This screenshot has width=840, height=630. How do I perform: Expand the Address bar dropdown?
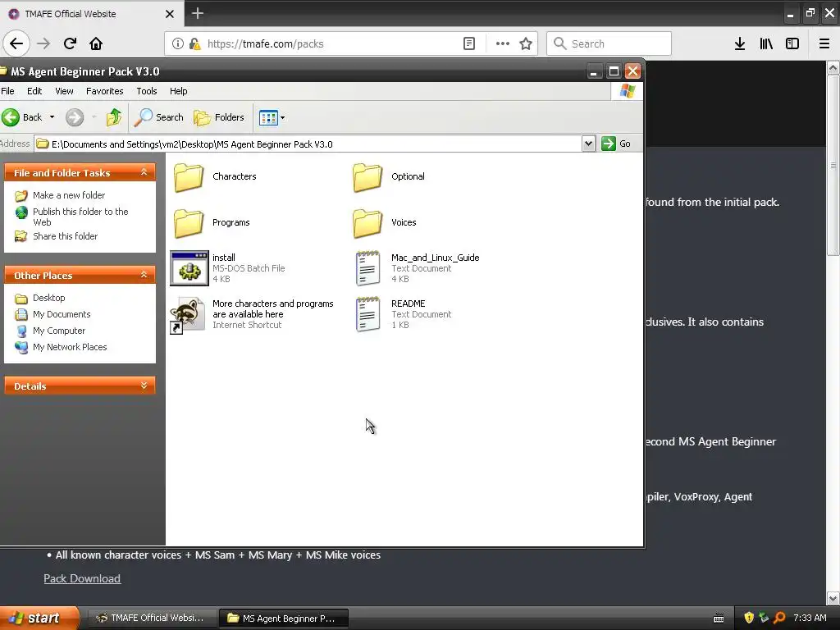pos(588,144)
